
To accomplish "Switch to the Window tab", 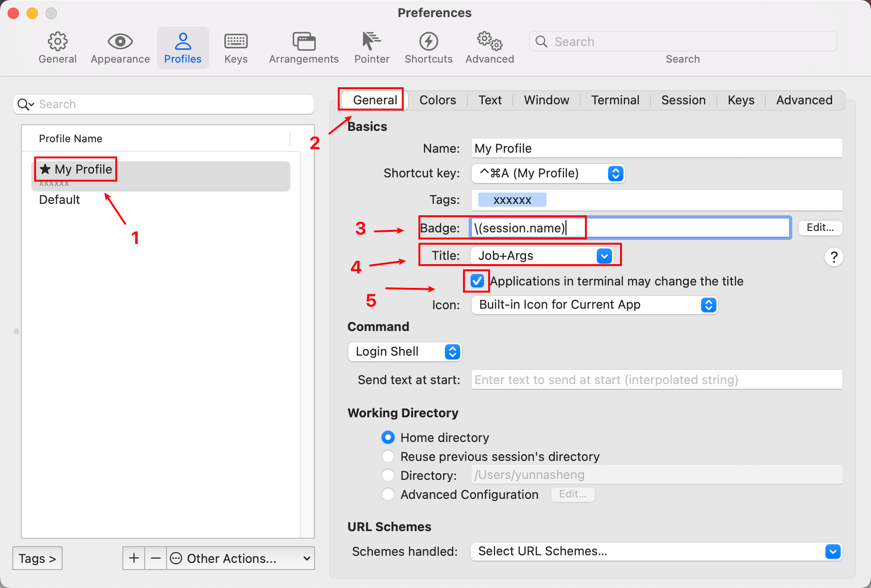I will point(547,100).
